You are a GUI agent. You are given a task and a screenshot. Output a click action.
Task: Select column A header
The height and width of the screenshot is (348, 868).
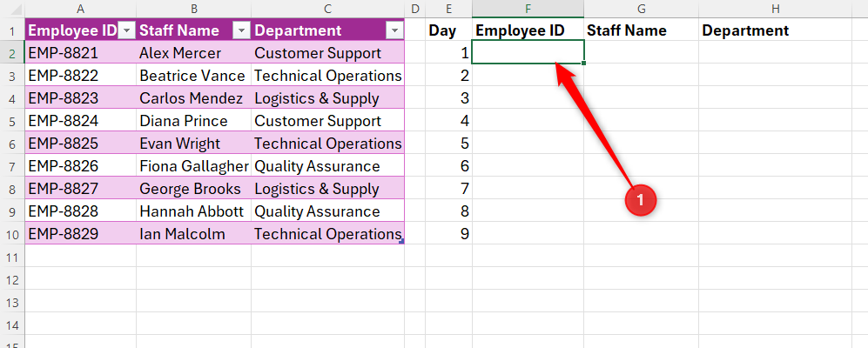pyautogui.click(x=81, y=9)
